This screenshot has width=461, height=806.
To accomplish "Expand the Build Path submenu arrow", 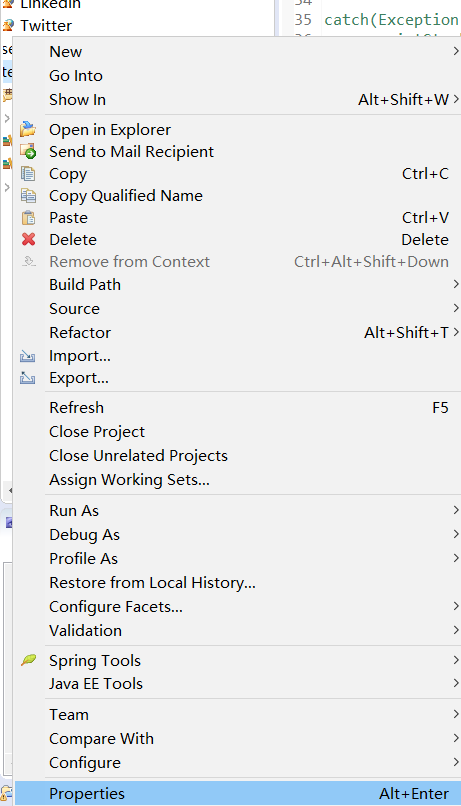I will pyautogui.click(x=455, y=284).
